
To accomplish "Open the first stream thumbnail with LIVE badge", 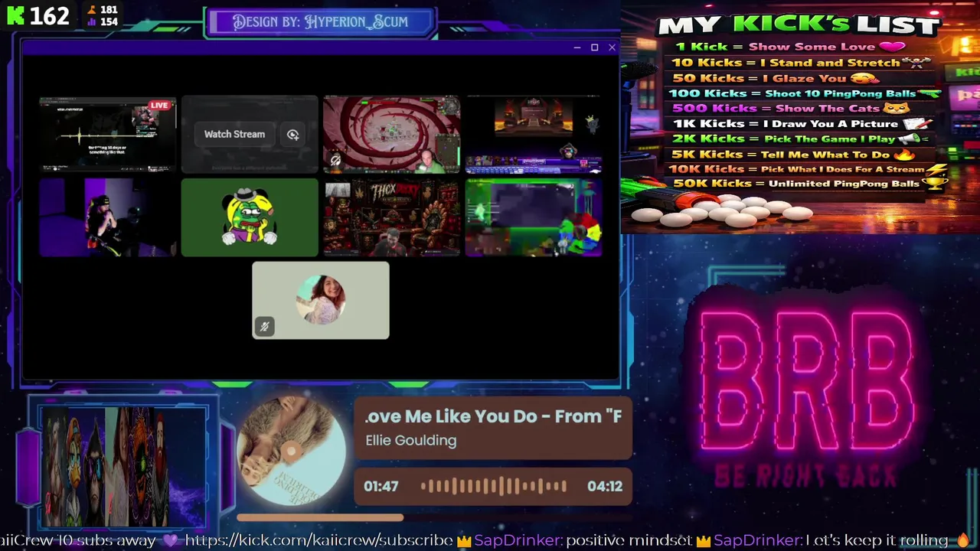I will [x=107, y=135].
